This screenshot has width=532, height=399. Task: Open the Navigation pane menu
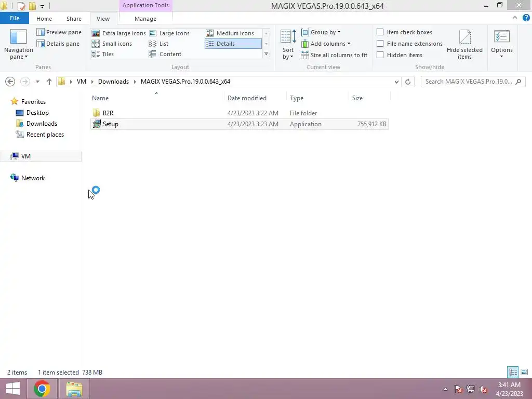[x=18, y=45]
